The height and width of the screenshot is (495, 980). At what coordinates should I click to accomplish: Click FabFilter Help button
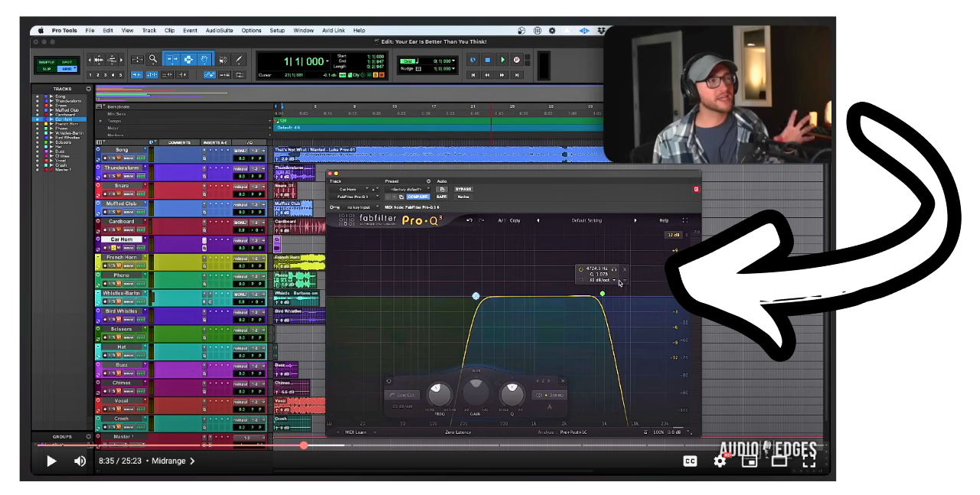[664, 220]
